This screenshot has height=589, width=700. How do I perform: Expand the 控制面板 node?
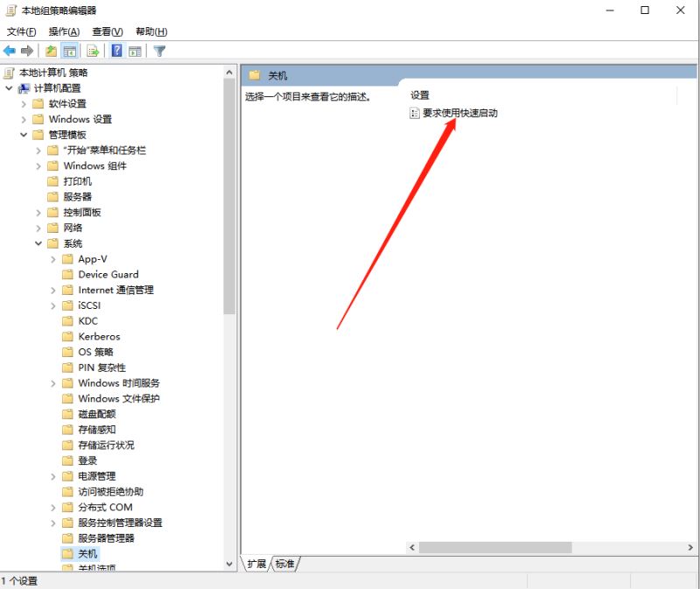tap(38, 213)
